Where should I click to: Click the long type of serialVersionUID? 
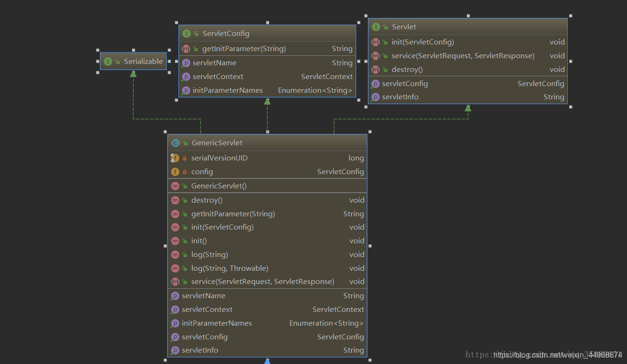click(356, 158)
